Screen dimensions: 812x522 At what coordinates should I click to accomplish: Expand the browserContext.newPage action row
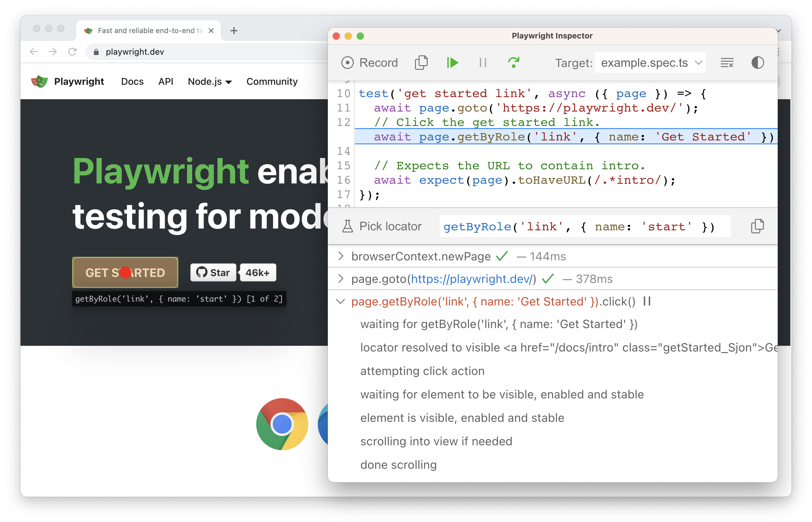coord(341,256)
